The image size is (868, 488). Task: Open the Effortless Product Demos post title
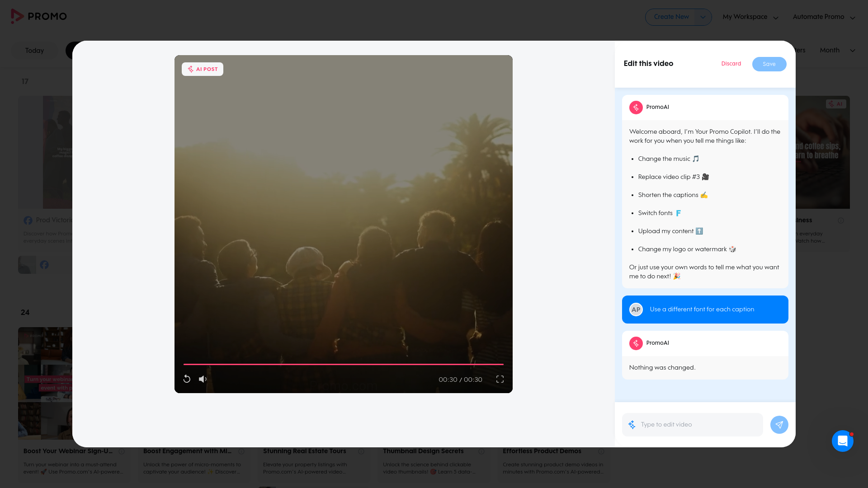point(542,451)
